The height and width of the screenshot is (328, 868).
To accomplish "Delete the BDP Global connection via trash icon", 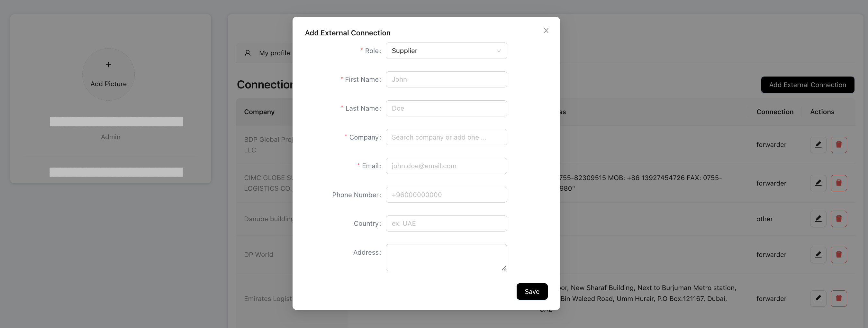I will point(838,145).
